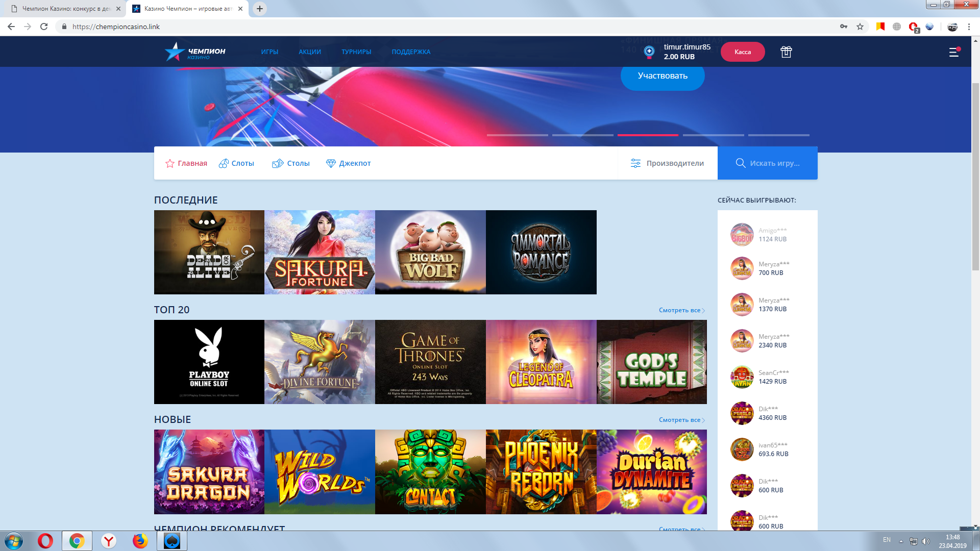Open the Game of Thrones slot
Image resolution: width=980 pixels, height=551 pixels.
point(430,362)
